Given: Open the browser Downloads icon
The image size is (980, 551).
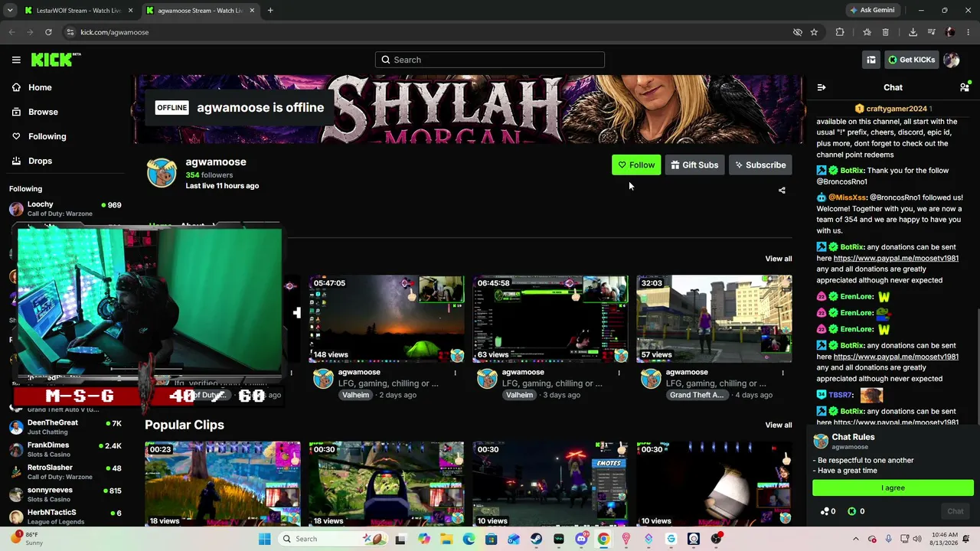Looking at the screenshot, I should 913,32.
